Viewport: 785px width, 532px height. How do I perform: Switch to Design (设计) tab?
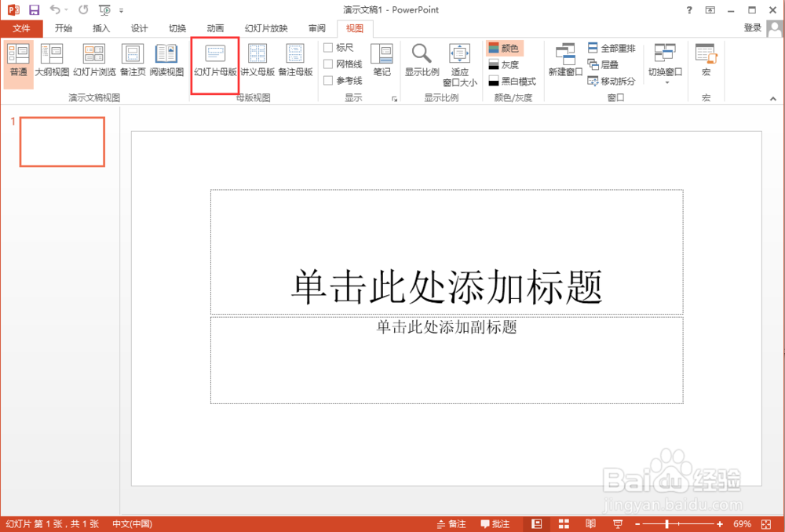pyautogui.click(x=139, y=28)
